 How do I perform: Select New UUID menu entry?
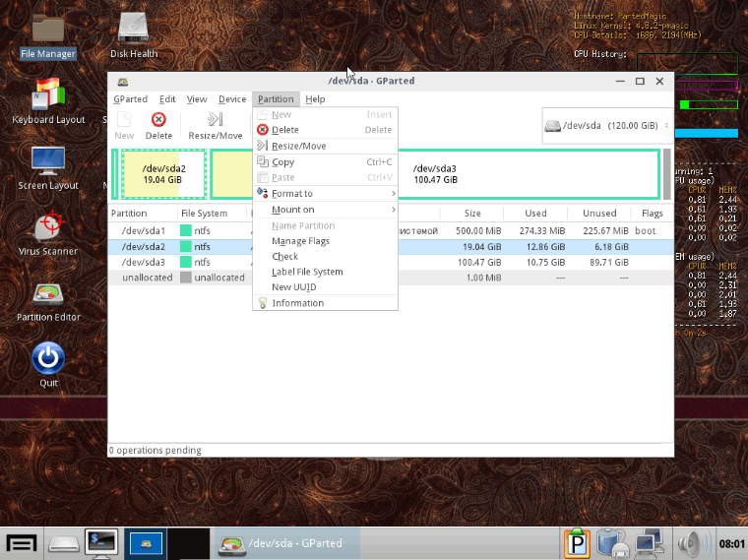click(326, 286)
